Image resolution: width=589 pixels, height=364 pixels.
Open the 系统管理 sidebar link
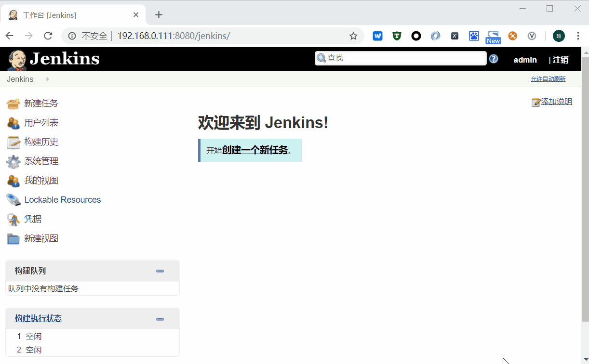41,161
